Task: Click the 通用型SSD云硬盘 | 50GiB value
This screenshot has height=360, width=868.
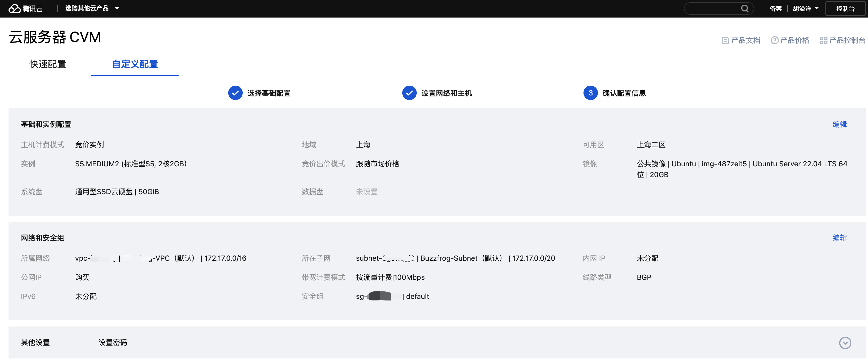Action: (117, 192)
